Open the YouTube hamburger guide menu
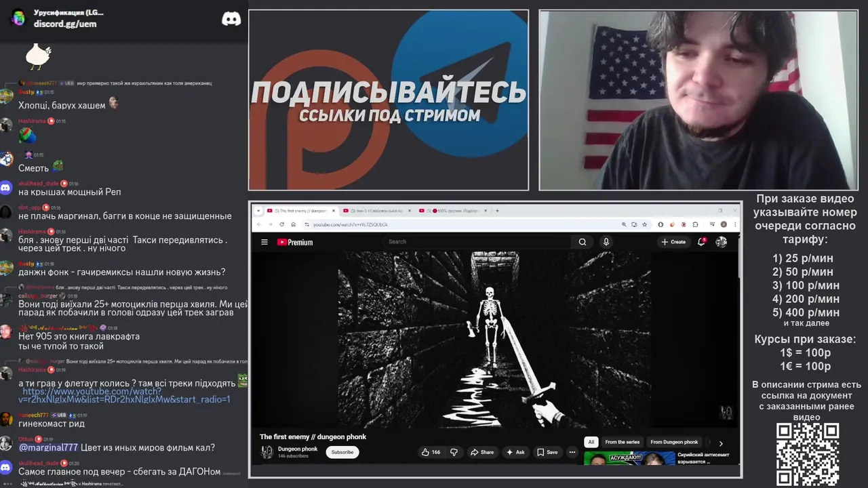Viewport: 868px width, 488px height. click(x=264, y=242)
